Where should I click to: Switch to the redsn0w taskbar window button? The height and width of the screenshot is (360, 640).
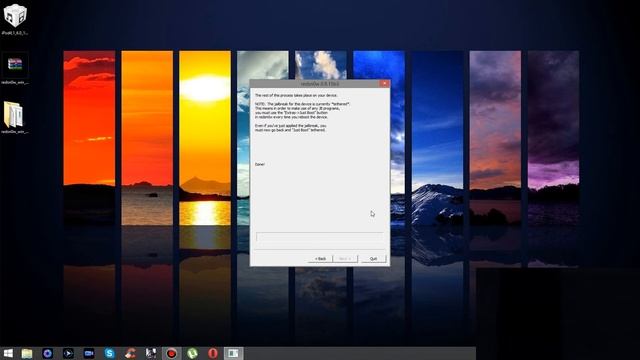pos(233,353)
